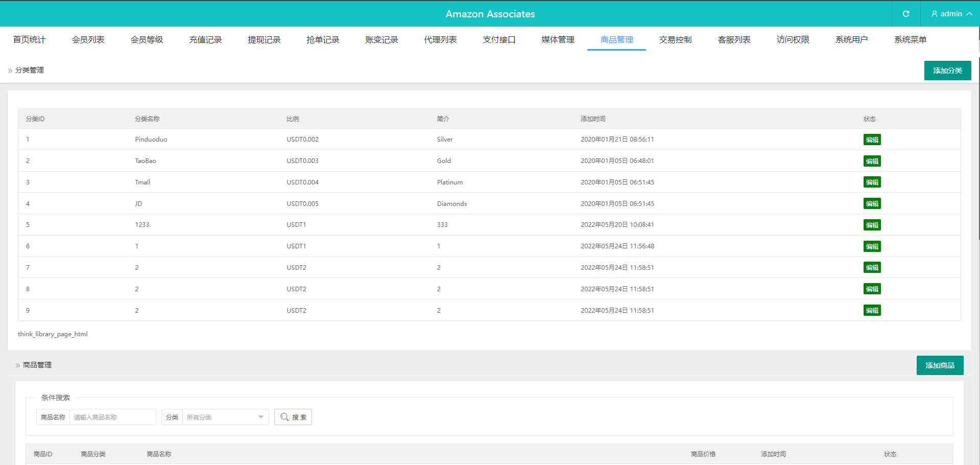Open 系统菜单 tab
The width and height of the screenshot is (980, 465).
pos(910,39)
